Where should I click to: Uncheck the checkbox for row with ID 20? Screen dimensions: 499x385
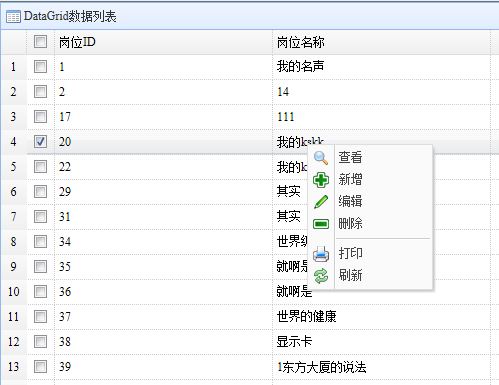tap(40, 142)
